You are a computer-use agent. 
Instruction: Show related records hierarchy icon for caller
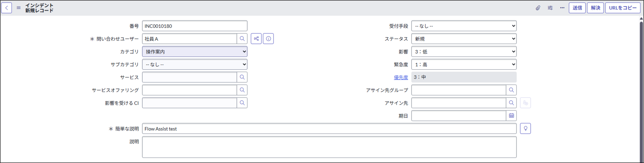click(x=256, y=39)
